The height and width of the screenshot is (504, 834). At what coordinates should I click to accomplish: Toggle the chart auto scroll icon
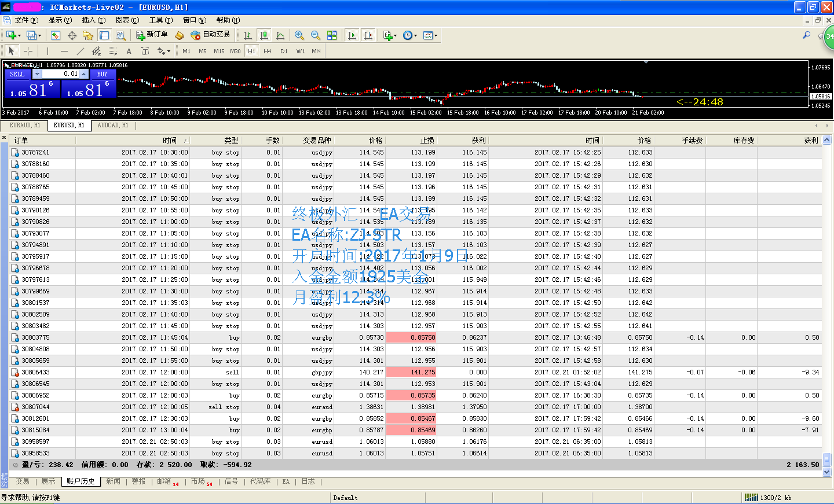[352, 35]
